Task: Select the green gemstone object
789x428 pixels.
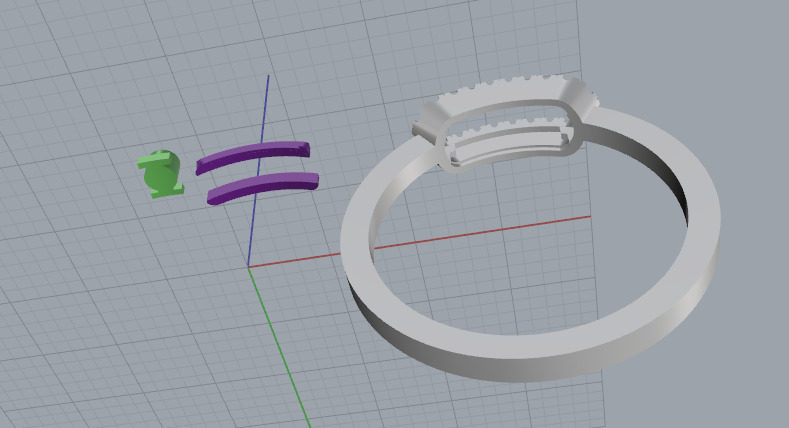Action: pos(160,174)
